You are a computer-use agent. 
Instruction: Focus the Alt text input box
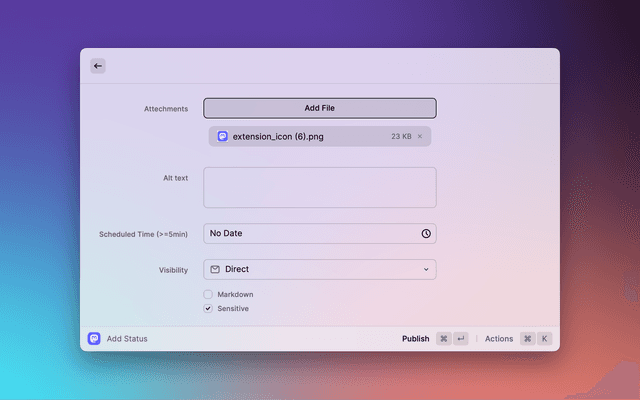click(x=319, y=187)
